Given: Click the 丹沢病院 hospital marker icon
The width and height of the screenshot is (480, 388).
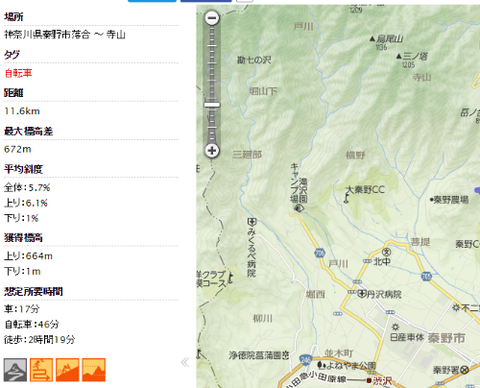Looking at the screenshot, I should (x=362, y=294).
